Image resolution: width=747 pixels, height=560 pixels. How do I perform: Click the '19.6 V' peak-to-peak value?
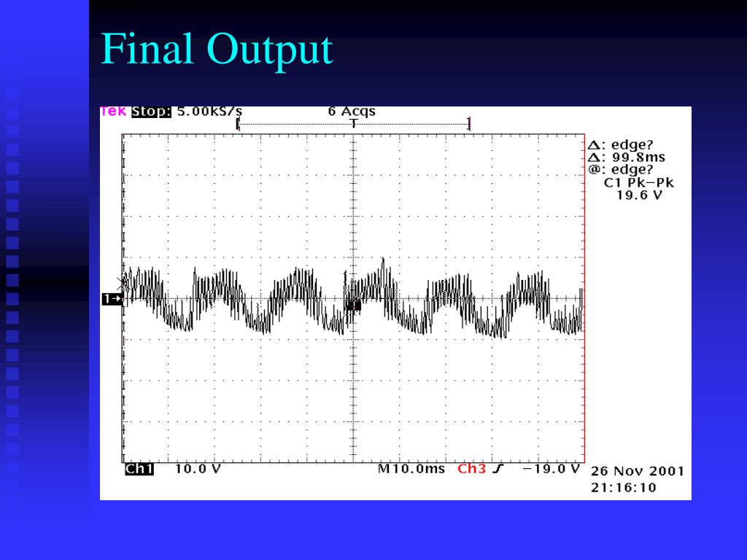tap(639, 195)
